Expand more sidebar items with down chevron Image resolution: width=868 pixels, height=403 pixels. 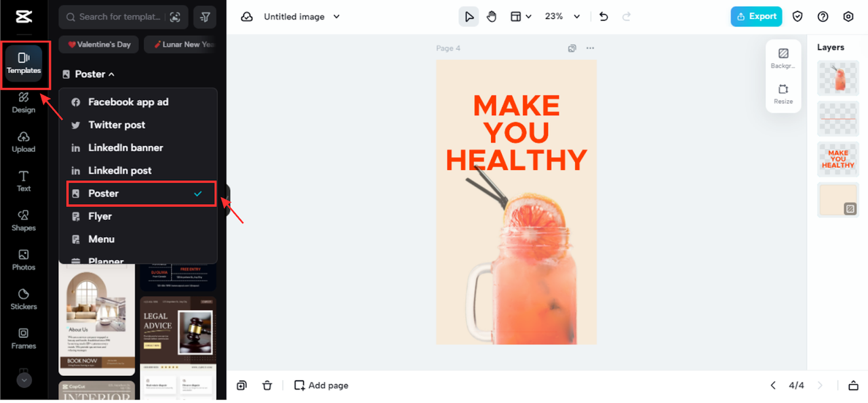tap(24, 380)
